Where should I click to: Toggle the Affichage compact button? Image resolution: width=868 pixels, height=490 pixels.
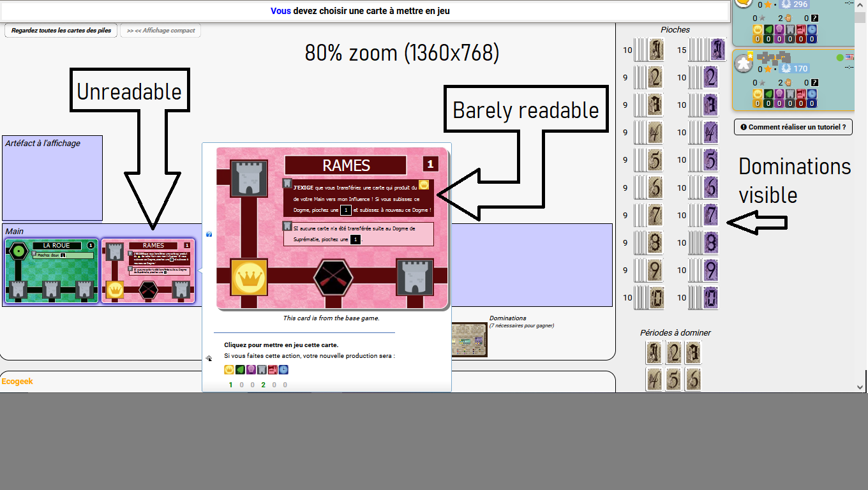click(160, 31)
